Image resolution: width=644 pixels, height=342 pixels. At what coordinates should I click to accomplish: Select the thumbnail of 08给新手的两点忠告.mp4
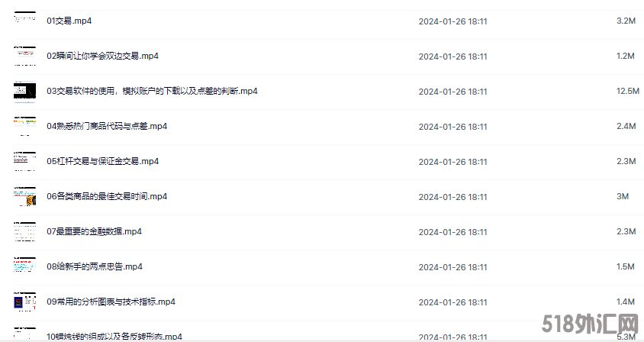point(24,266)
